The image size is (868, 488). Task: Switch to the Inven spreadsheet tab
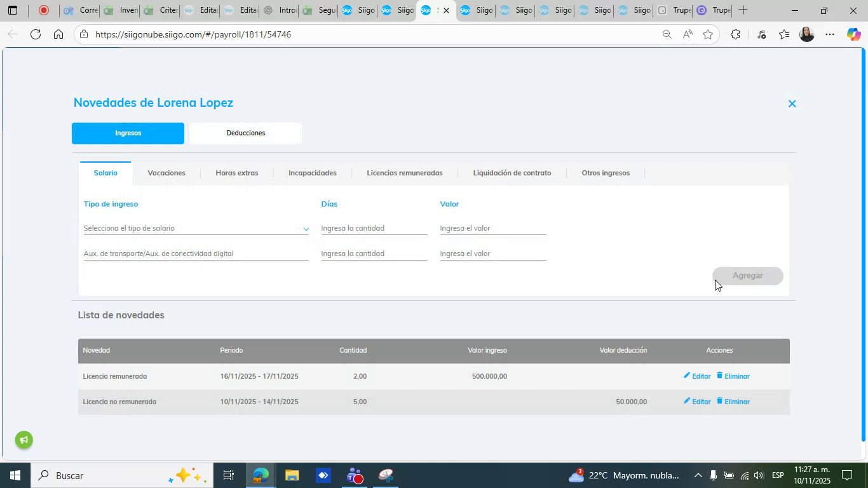[120, 10]
